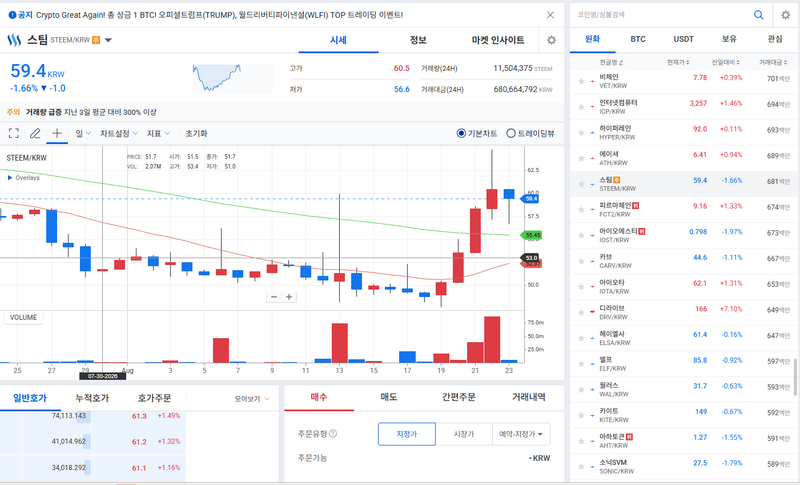Toggle favorite star for 하이퍼레인 HYPER/KRW
800x485 pixels.
point(581,133)
